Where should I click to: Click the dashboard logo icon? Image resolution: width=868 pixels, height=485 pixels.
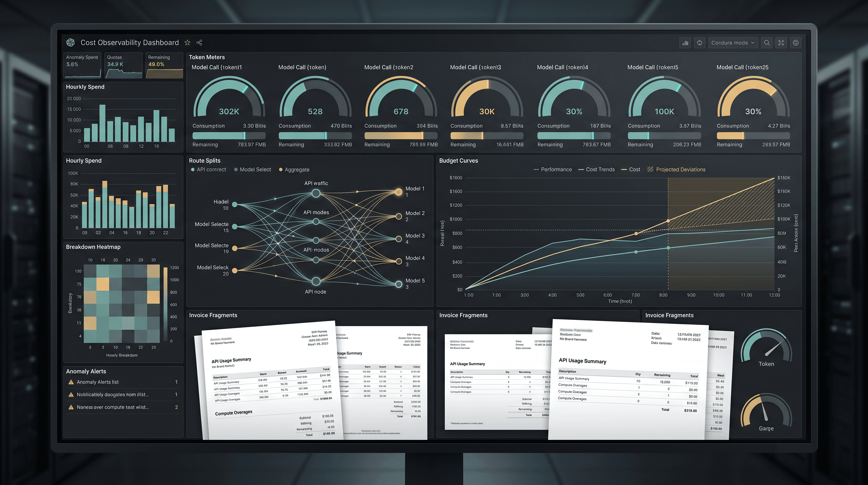[70, 43]
